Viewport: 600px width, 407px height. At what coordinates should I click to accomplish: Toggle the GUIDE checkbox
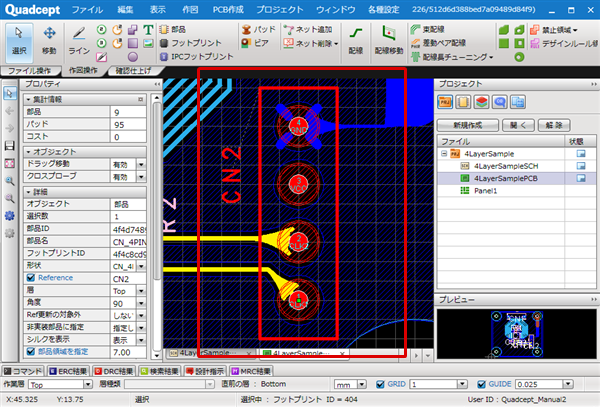(x=481, y=384)
